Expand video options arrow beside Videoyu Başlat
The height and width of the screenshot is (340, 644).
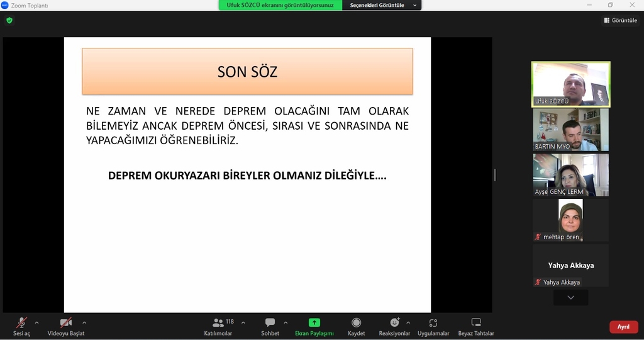pyautogui.click(x=84, y=323)
